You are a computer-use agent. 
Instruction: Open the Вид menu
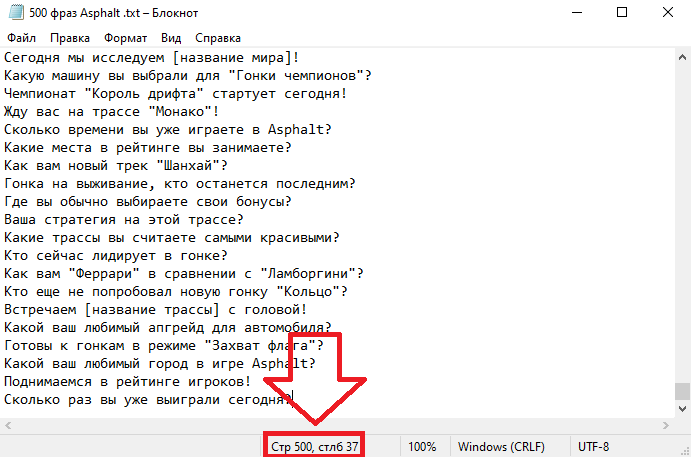click(171, 38)
